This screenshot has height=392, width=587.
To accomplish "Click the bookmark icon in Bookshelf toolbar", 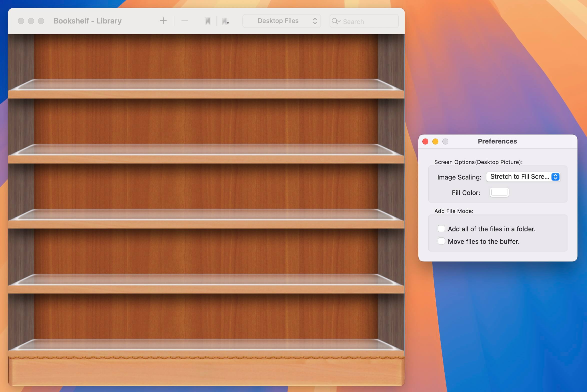I will coord(208,21).
